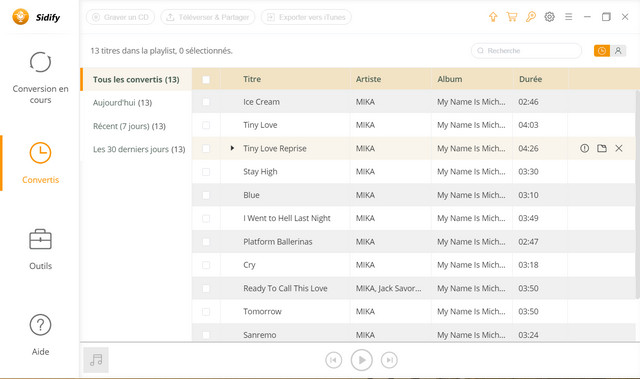Select Les 30 derniers jours filter
Viewport: 640px width, 379px height.
coord(139,149)
